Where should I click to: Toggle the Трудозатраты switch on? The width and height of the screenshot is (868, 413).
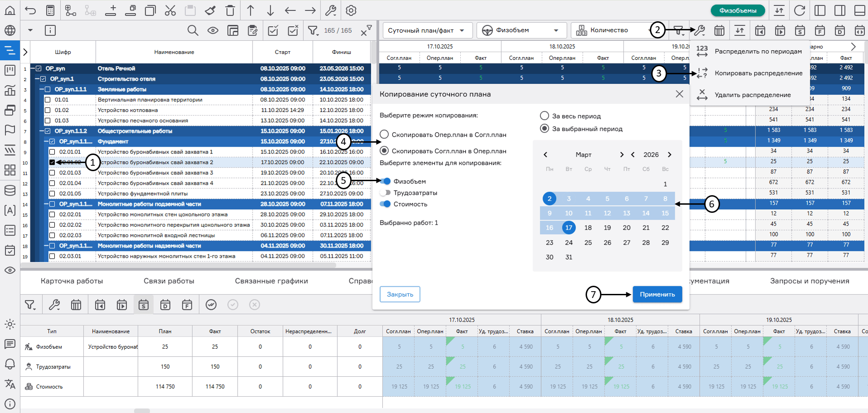point(385,193)
